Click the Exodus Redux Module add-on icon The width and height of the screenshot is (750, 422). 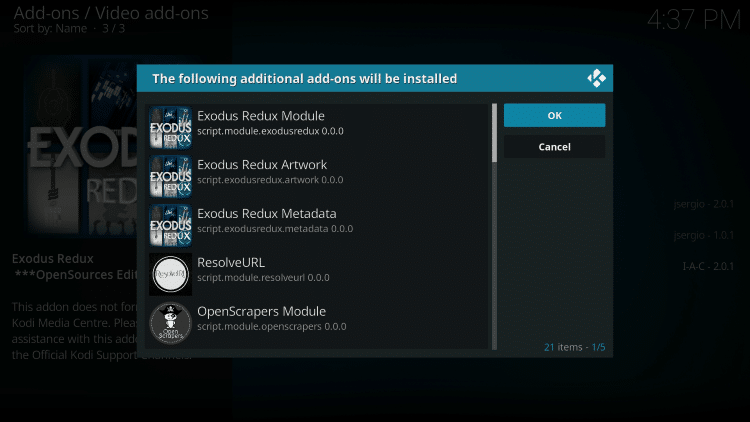[x=170, y=127]
